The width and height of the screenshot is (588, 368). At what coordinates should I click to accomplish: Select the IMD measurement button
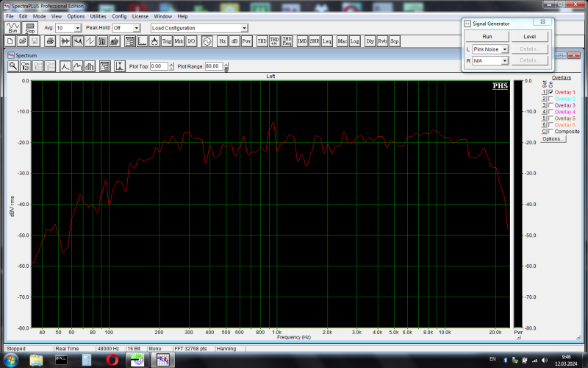[x=302, y=41]
